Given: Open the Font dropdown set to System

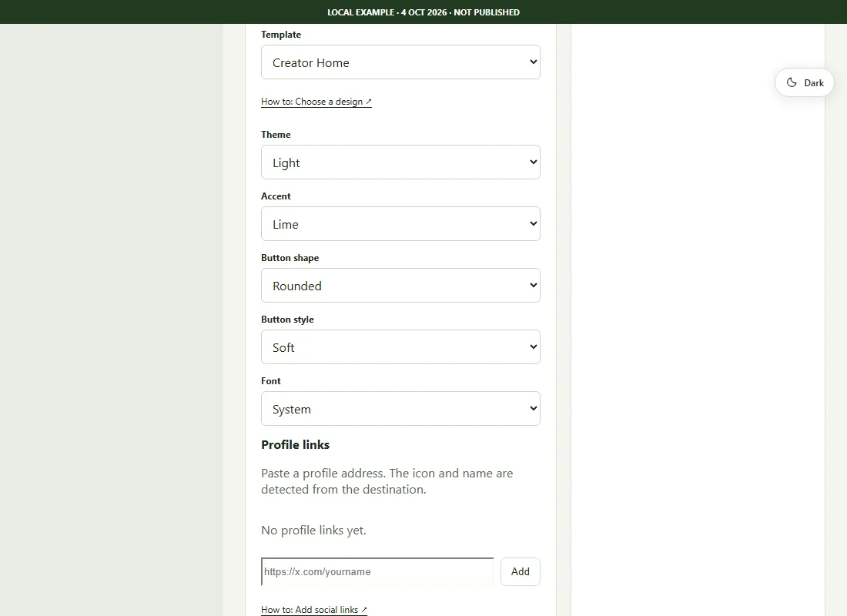Looking at the screenshot, I should tap(400, 409).
